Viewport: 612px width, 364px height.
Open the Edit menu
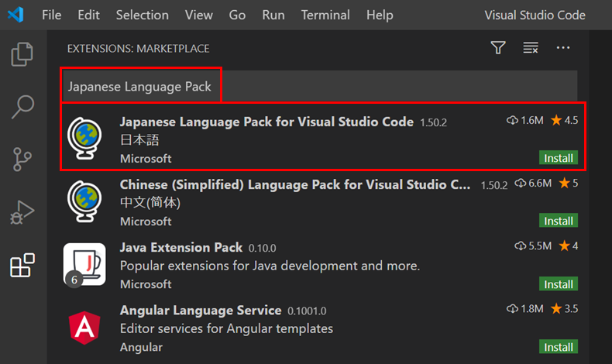[x=88, y=15]
